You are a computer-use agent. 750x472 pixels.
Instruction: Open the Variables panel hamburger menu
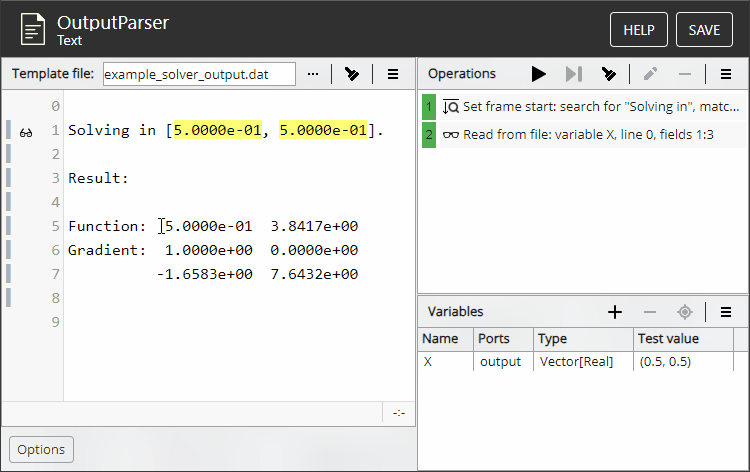coord(726,312)
